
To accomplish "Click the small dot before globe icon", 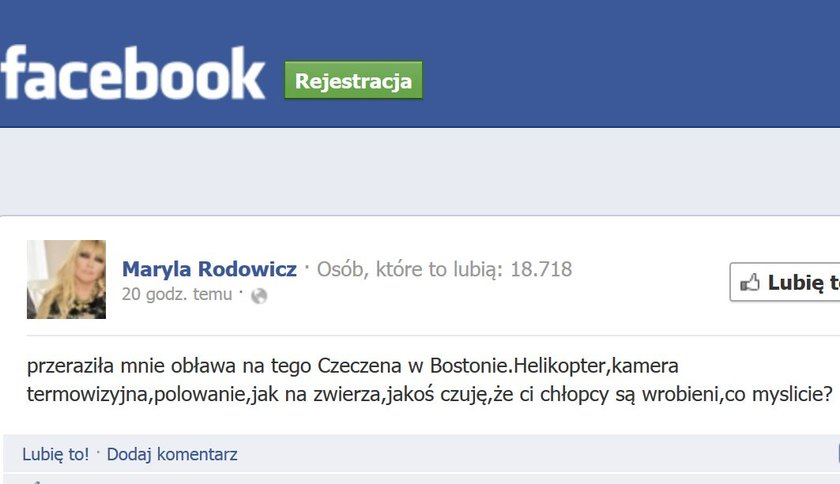I will pyautogui.click(x=241, y=292).
